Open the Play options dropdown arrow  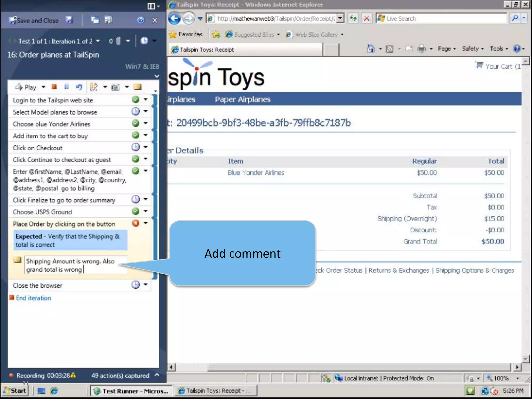[x=43, y=87]
